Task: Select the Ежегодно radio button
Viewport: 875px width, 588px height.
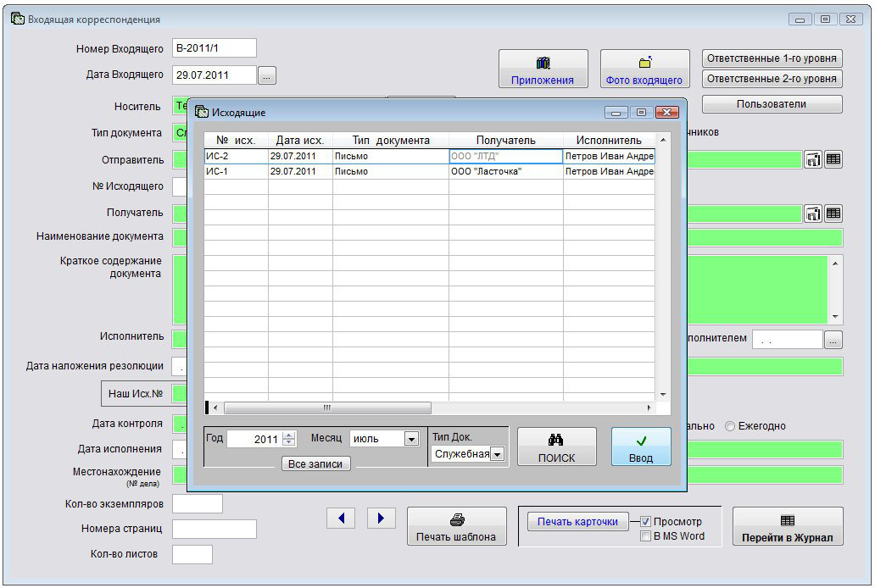Action: 730,426
